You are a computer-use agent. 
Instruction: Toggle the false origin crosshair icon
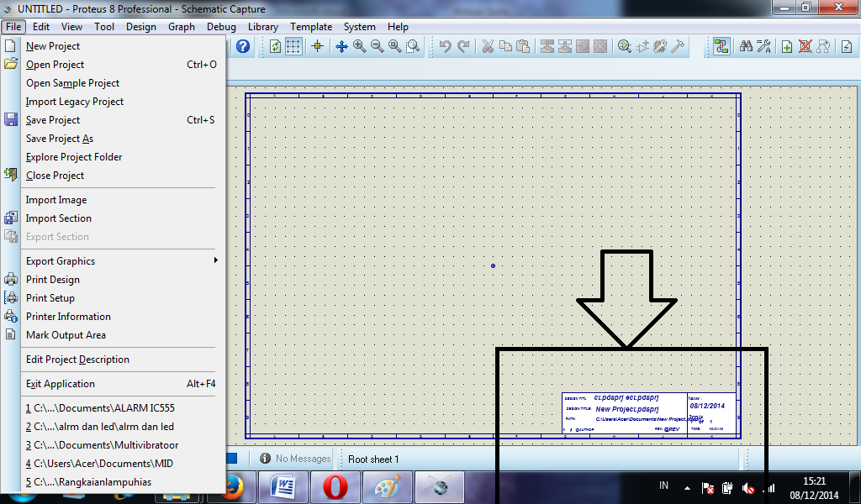[317, 46]
